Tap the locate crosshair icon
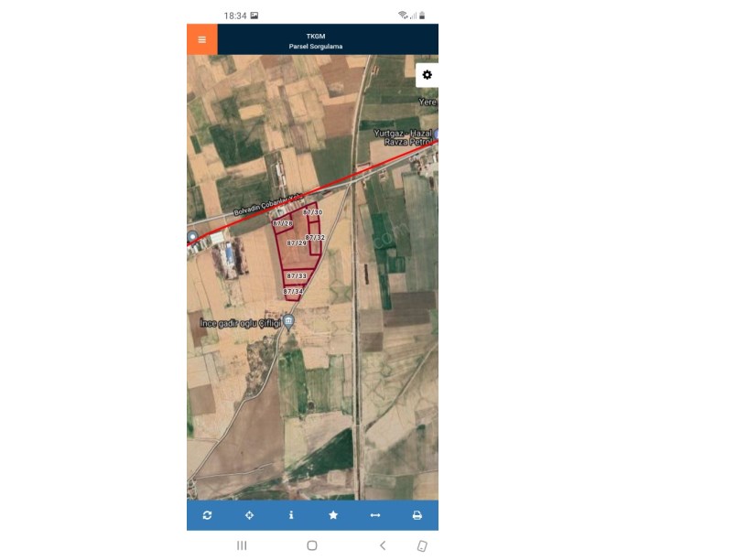The height and width of the screenshot is (560, 747). click(249, 515)
